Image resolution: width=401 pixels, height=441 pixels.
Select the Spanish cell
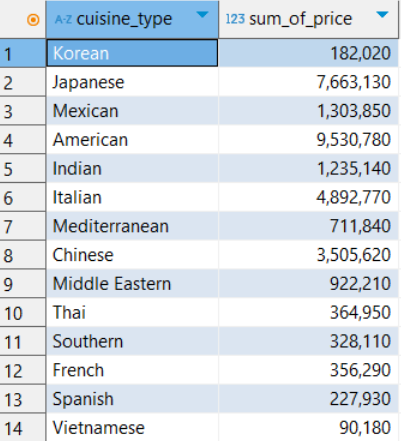click(132, 399)
